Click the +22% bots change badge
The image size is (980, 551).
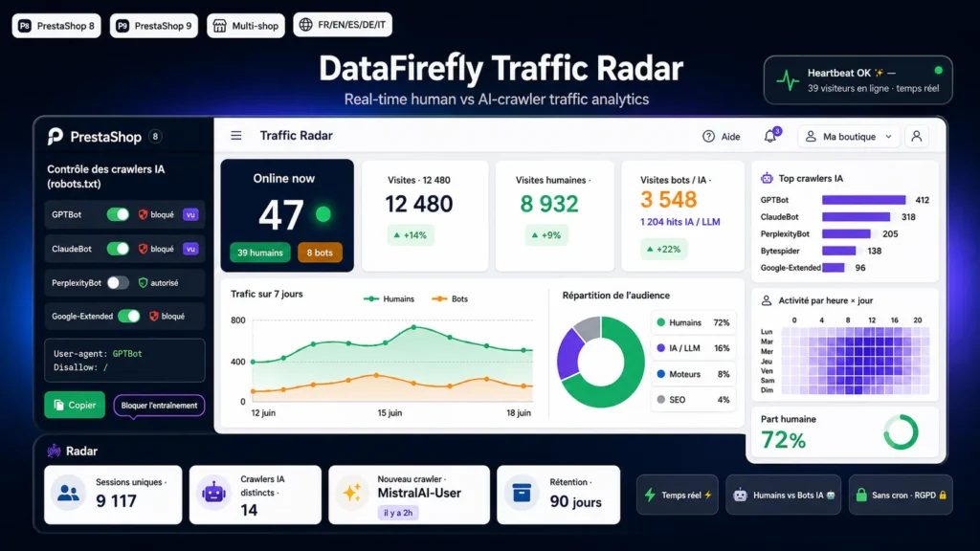click(x=663, y=249)
